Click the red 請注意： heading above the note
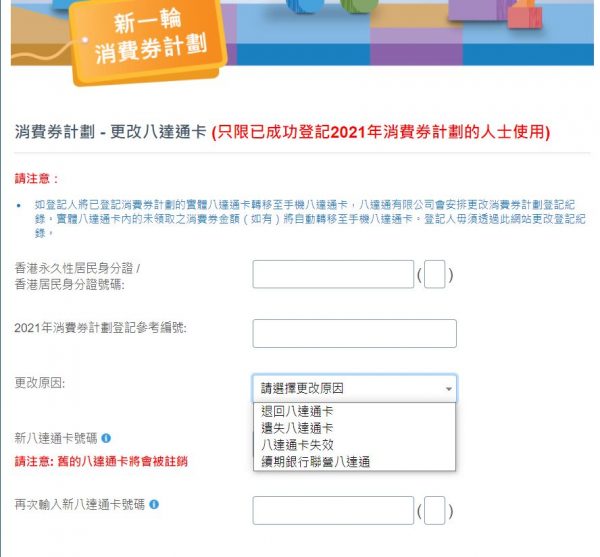The height and width of the screenshot is (557, 600). [36, 178]
